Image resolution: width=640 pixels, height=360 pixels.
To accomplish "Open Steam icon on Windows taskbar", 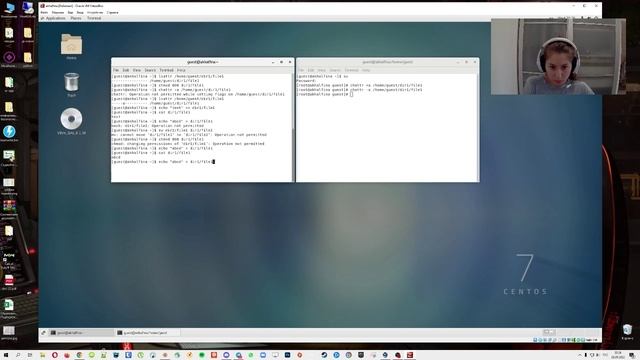I will (x=324, y=355).
